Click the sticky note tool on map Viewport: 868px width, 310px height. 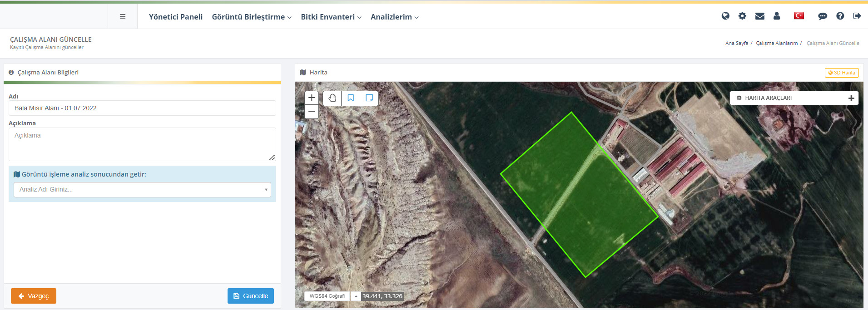[x=369, y=98]
